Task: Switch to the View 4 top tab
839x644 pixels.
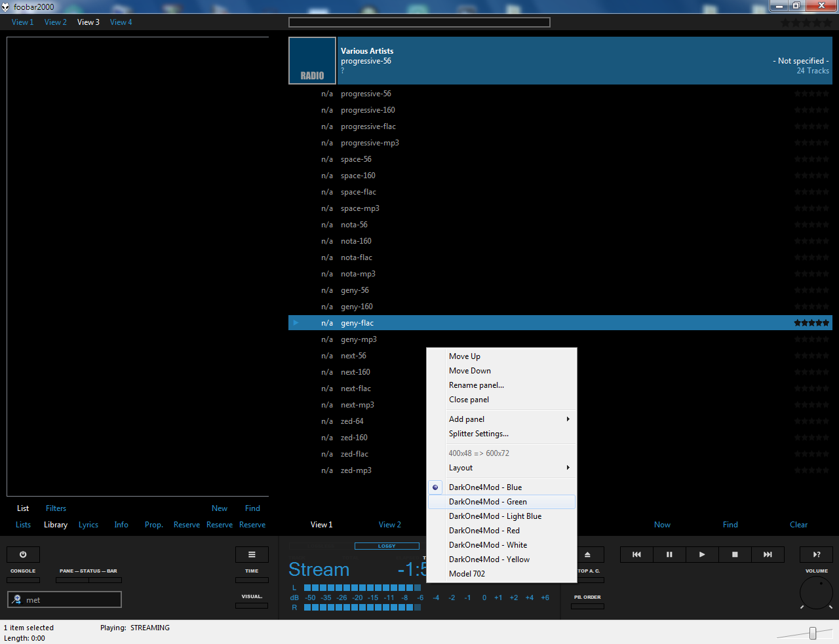Action: [121, 22]
